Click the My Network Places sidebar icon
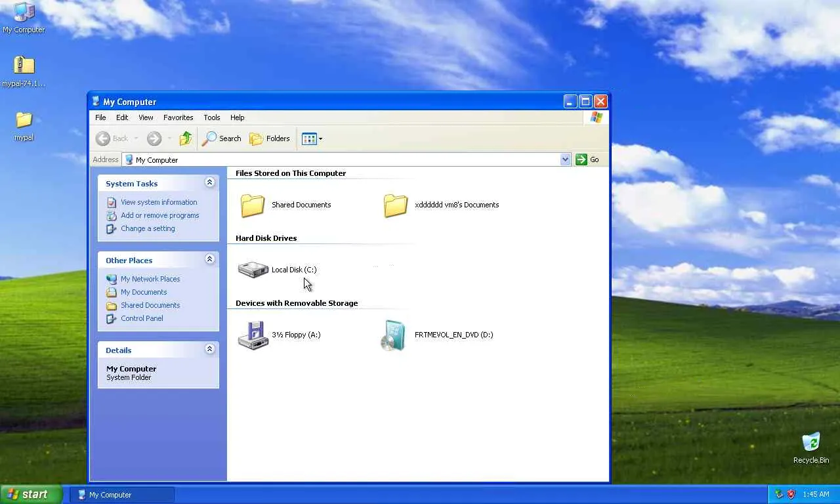 pyautogui.click(x=112, y=279)
